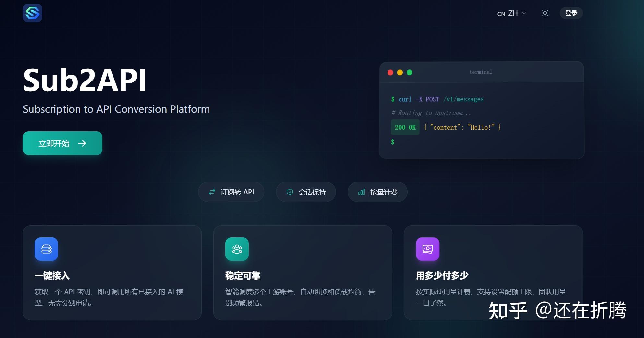
Task: Click the Sub2API logo icon
Action: tap(32, 13)
